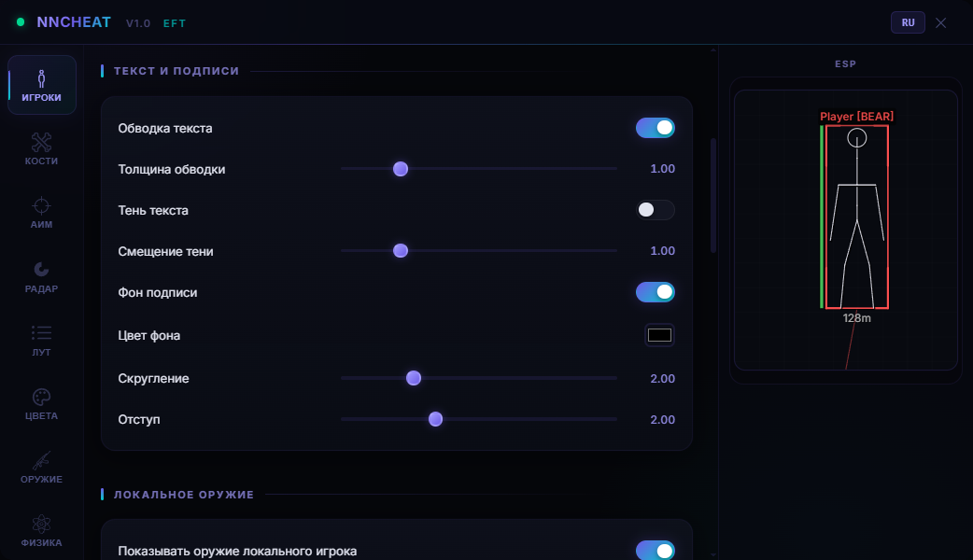Click the Скругление slider handle
973x560 pixels.
click(414, 378)
